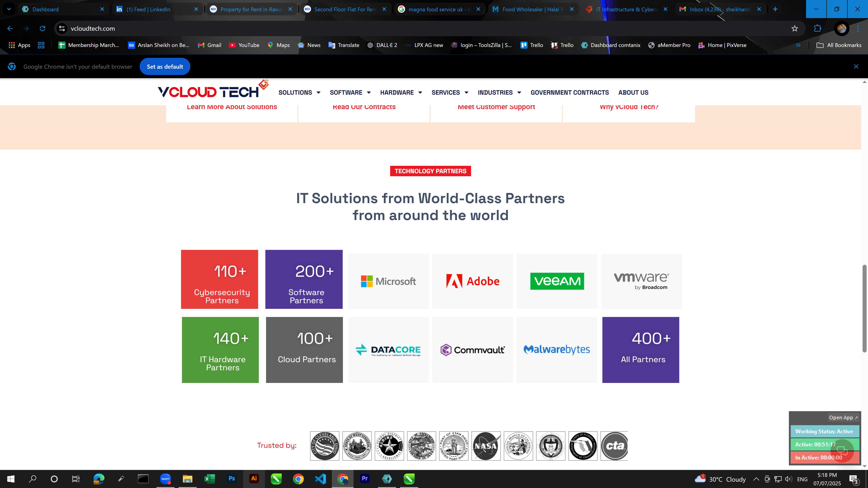Open the Veeam partner logo tile

pyautogui.click(x=557, y=281)
